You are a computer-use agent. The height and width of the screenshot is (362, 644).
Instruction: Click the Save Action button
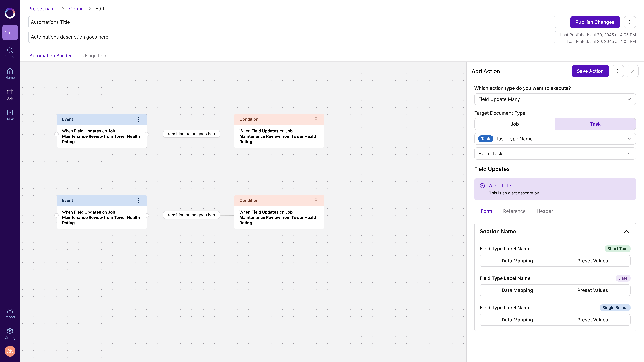tap(590, 71)
